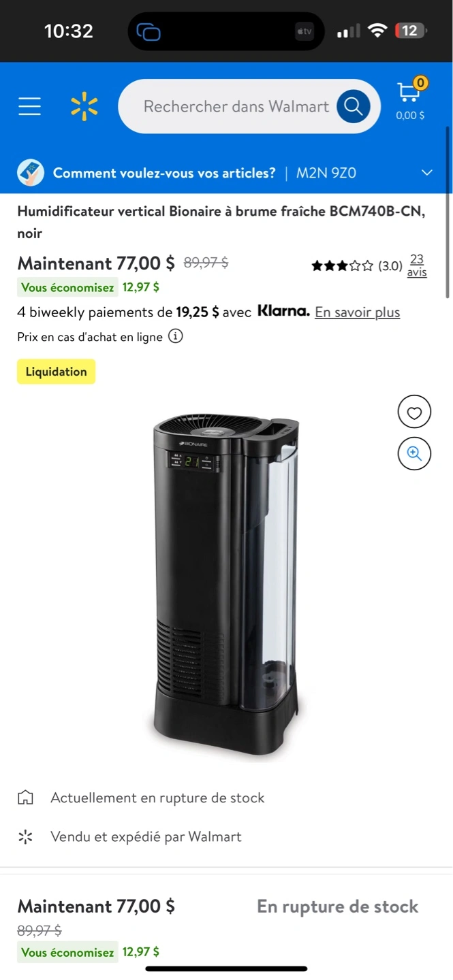
Task: Tap the Bionaire humidifier product image
Action: point(226,585)
